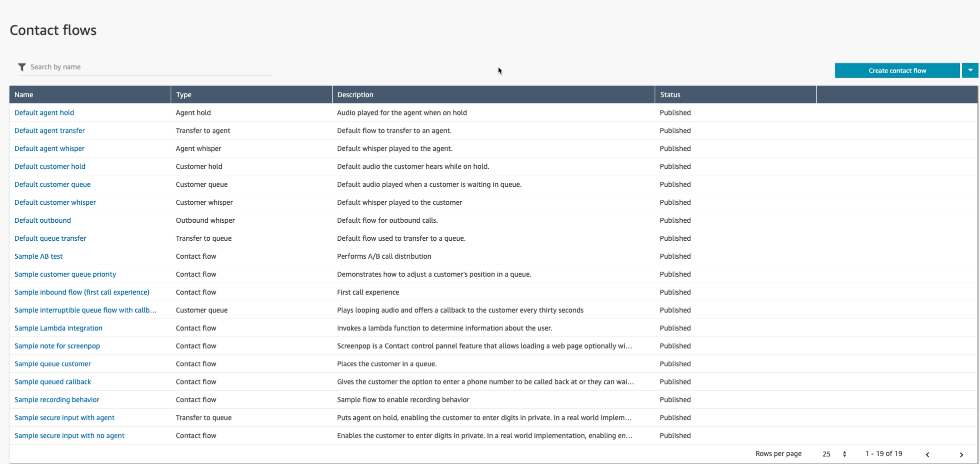Go to previous page with the left arrow

pos(927,455)
